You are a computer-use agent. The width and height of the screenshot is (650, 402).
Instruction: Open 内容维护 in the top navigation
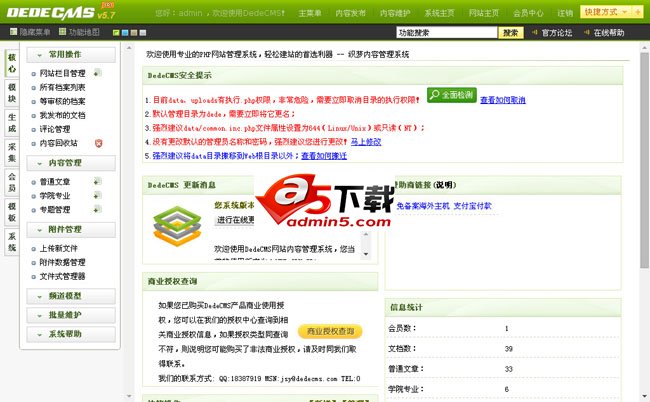[x=395, y=13]
